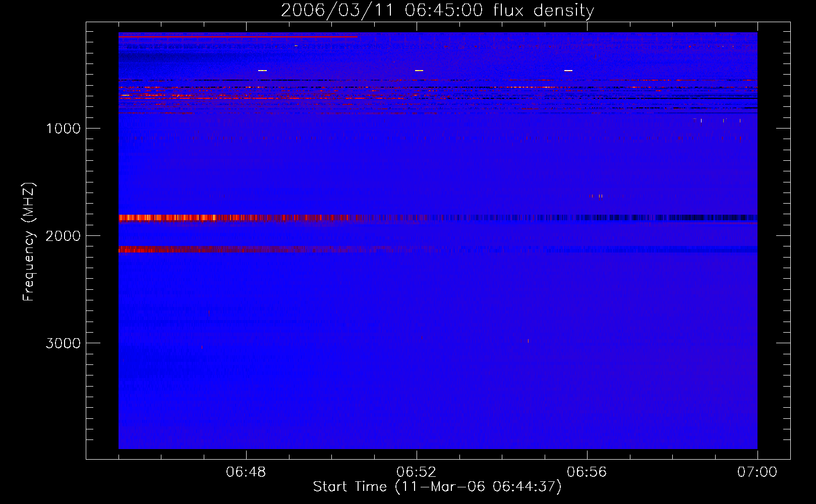The width and height of the screenshot is (816, 504).
Task: Click the 'Start Time (11-Mar-06 06:44:37)' axis label
Action: (437, 487)
